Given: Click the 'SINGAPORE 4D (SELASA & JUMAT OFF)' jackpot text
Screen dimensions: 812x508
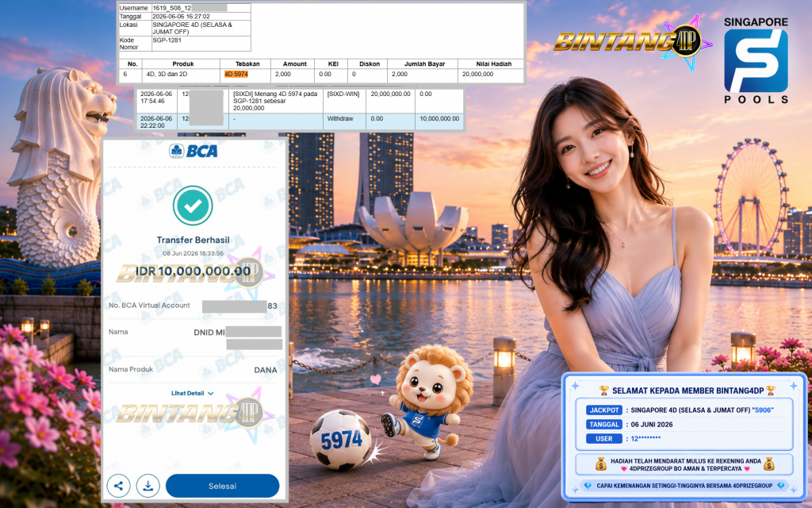Looking at the screenshot, I should click(691, 410).
